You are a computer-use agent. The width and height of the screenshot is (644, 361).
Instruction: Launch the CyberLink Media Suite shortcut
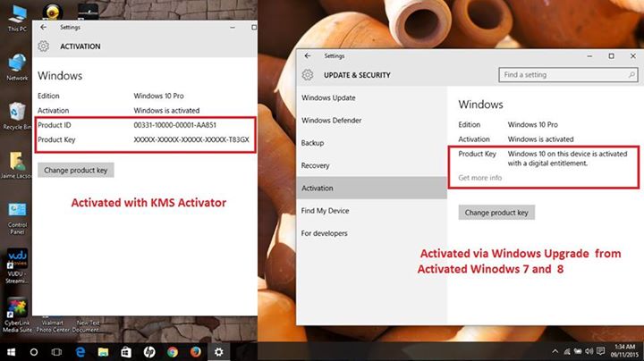tap(17, 315)
